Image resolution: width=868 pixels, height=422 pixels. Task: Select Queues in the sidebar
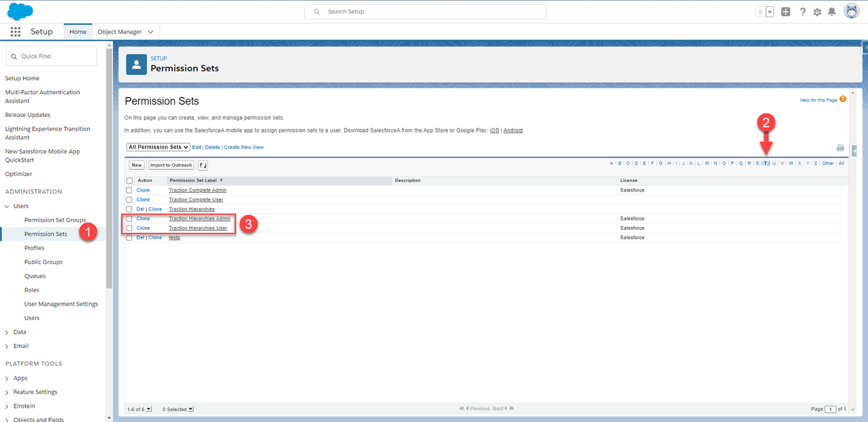[x=35, y=276]
